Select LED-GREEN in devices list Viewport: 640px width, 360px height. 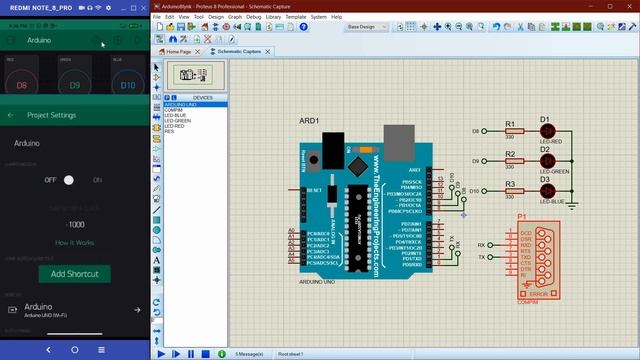click(196, 121)
